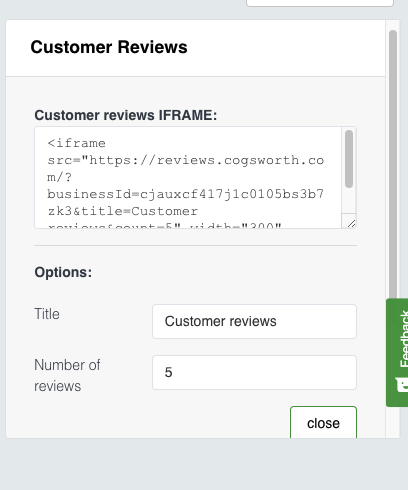Click inside the Customer reviews IFRAME textarea
The height and width of the screenshot is (490, 408).
188,177
